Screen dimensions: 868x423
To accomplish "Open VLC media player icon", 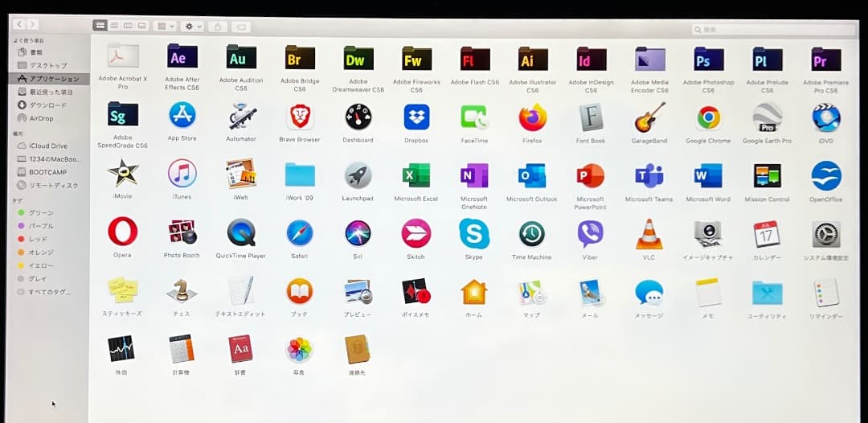I will click(x=649, y=234).
